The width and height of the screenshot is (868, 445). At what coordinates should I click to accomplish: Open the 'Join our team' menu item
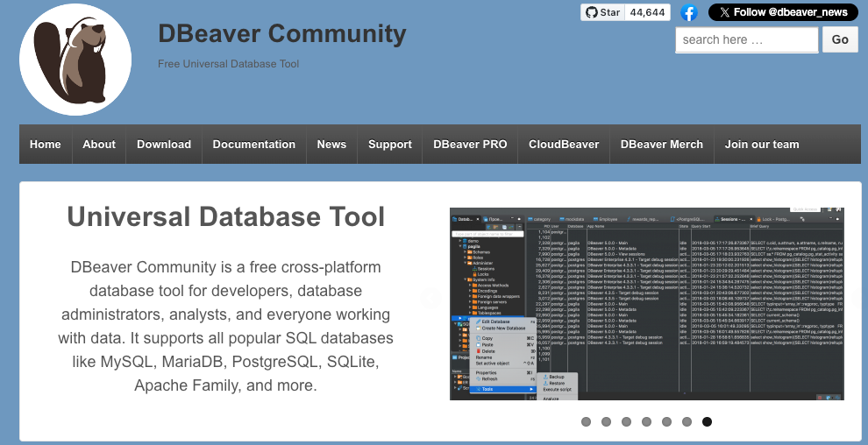(x=762, y=145)
